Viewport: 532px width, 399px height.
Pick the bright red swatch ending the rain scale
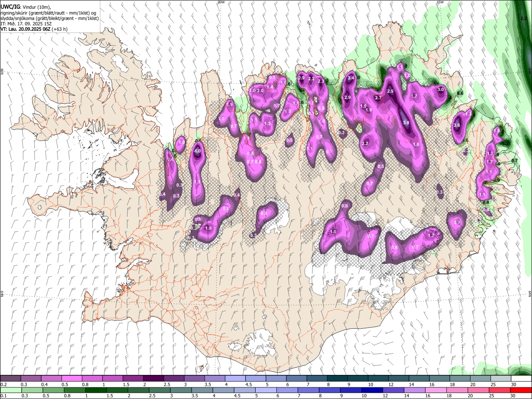pyautogui.click(x=521, y=390)
